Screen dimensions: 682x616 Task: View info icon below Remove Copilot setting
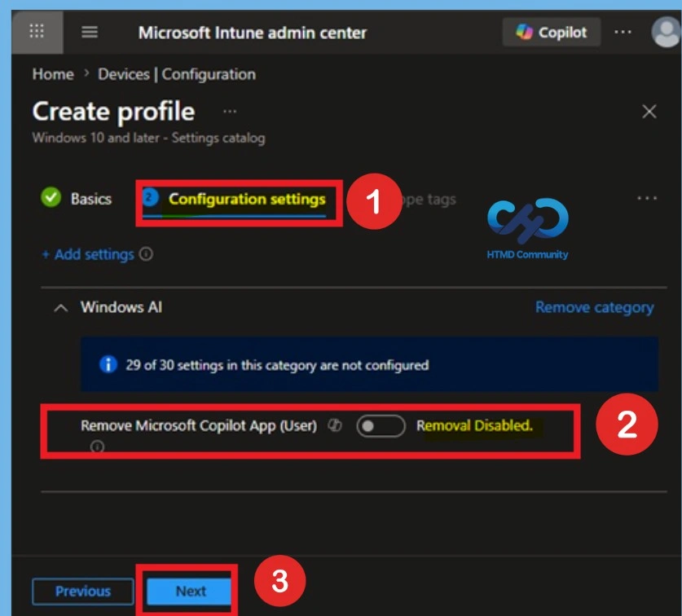(x=97, y=447)
